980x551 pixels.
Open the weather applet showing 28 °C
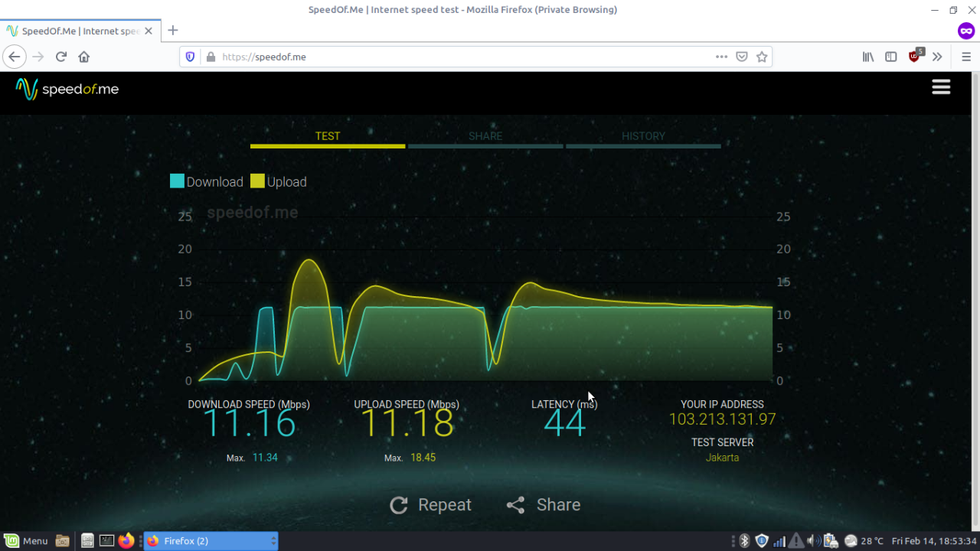coord(864,541)
